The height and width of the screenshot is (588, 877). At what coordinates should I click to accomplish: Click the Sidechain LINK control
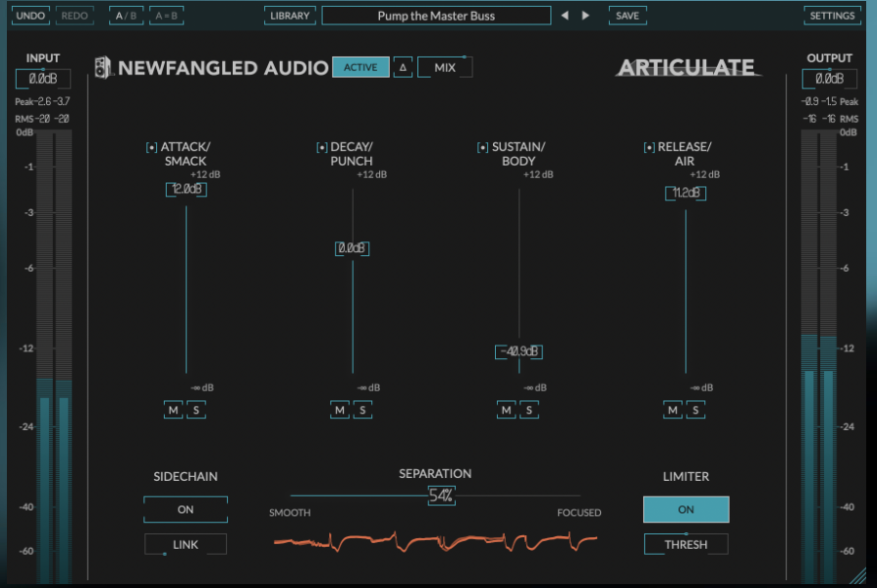[186, 545]
